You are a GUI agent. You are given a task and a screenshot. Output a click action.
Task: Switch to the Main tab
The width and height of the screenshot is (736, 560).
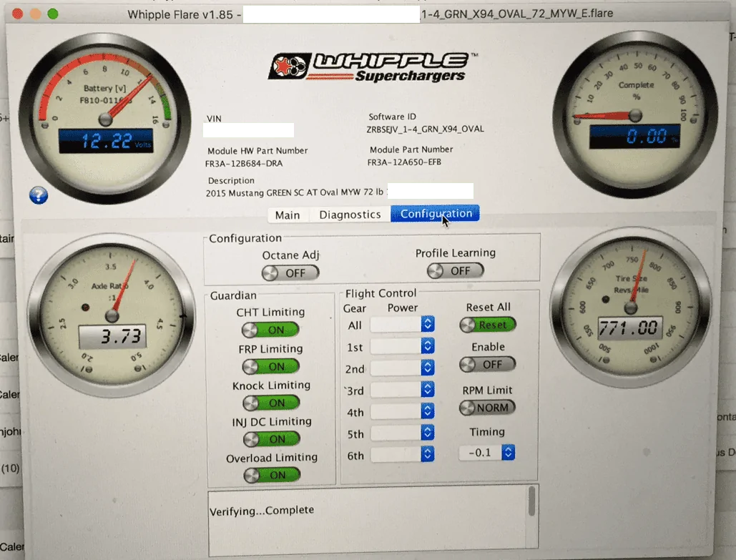pos(288,215)
